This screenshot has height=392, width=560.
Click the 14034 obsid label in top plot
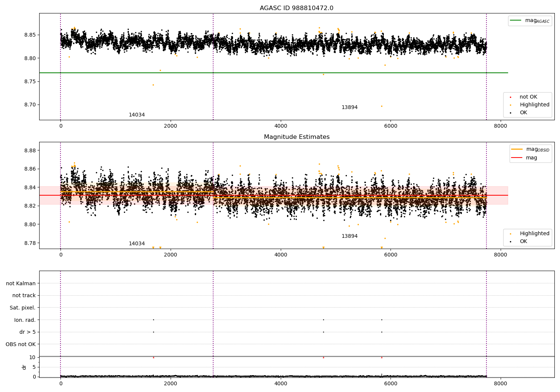[x=137, y=115]
